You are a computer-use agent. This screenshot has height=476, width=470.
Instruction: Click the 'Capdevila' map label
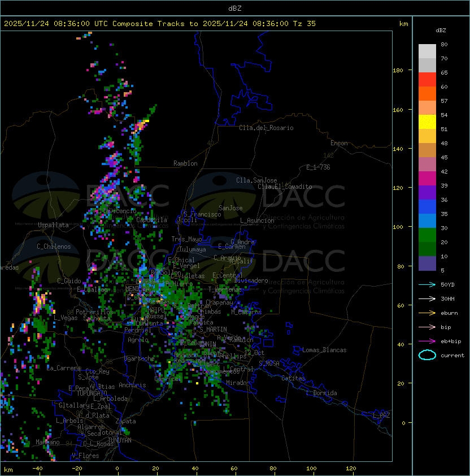pyautogui.click(x=151, y=220)
